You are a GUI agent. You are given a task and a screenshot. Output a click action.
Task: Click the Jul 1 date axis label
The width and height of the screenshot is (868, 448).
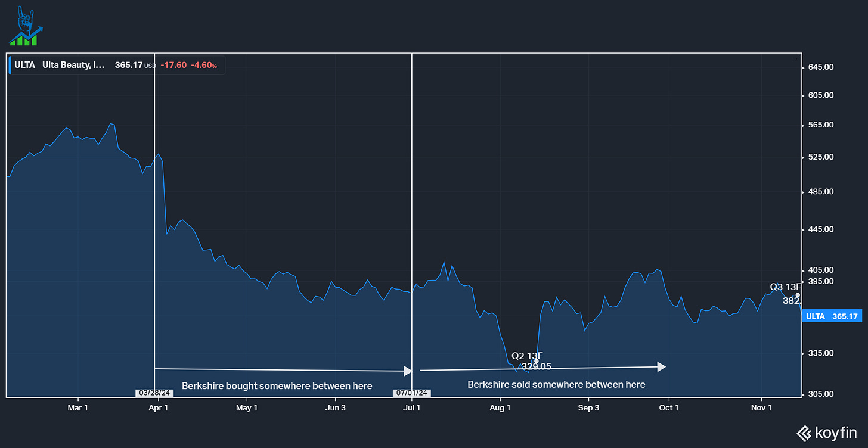(x=412, y=408)
